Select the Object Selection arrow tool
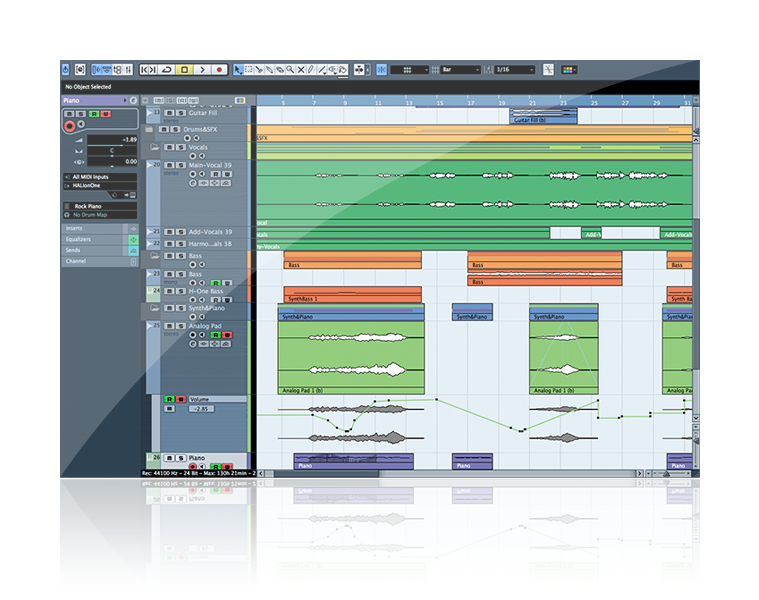 238,70
